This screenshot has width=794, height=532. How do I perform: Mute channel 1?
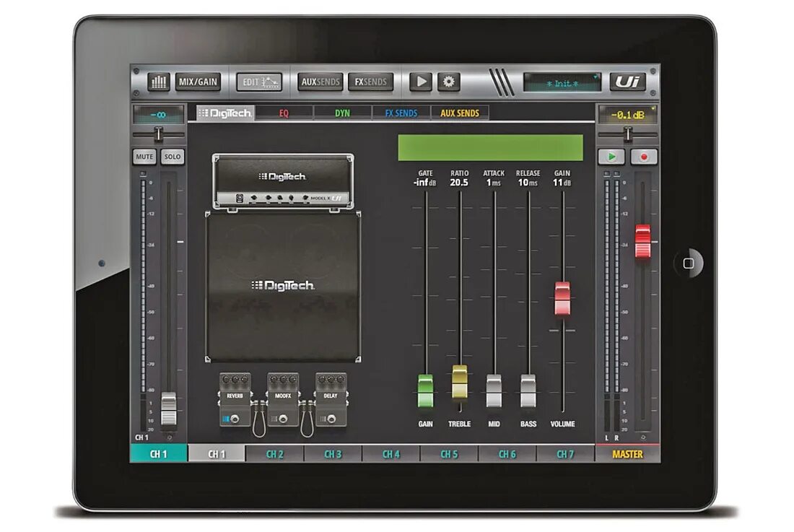(144, 157)
